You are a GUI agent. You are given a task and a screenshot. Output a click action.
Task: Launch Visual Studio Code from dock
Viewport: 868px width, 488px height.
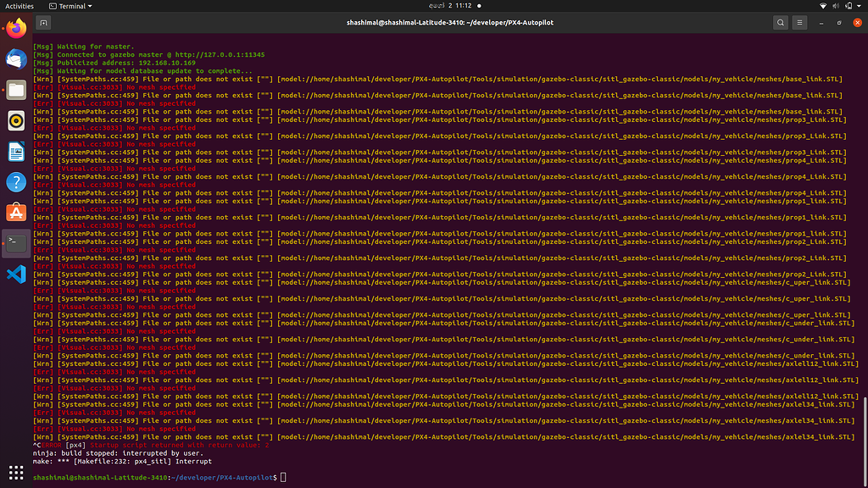coord(16,274)
